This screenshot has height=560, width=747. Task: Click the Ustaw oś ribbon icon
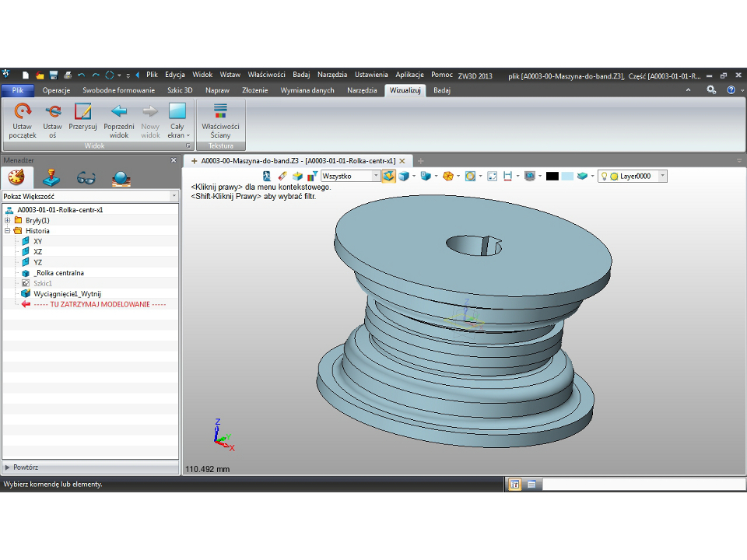[x=53, y=112]
